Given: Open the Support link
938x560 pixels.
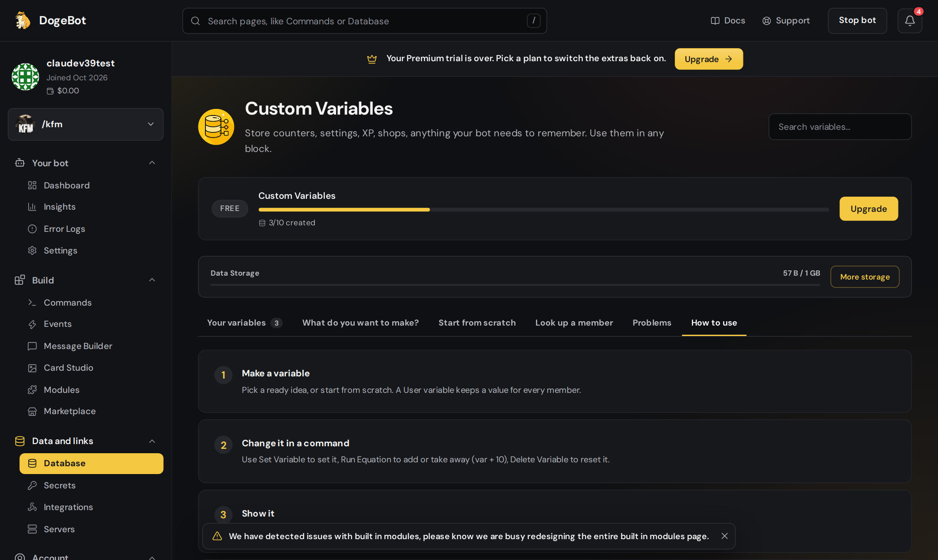Looking at the screenshot, I should 786,21.
